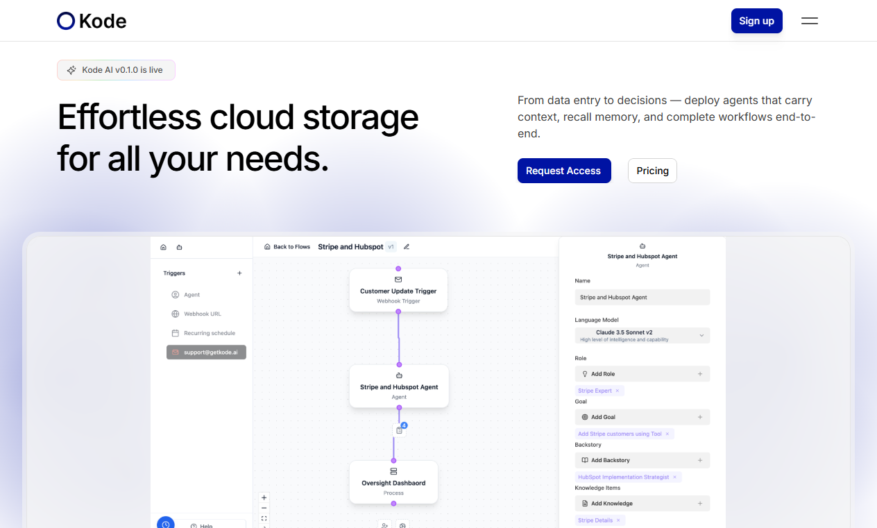
Task: Click the server icon on Oversight Dashbaord node
Action: [393, 472]
